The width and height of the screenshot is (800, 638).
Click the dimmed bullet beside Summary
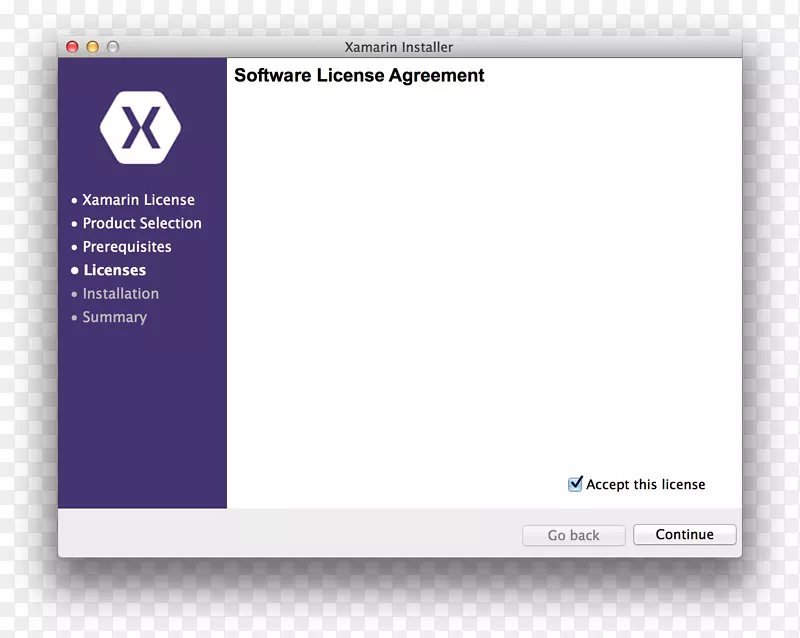74,317
